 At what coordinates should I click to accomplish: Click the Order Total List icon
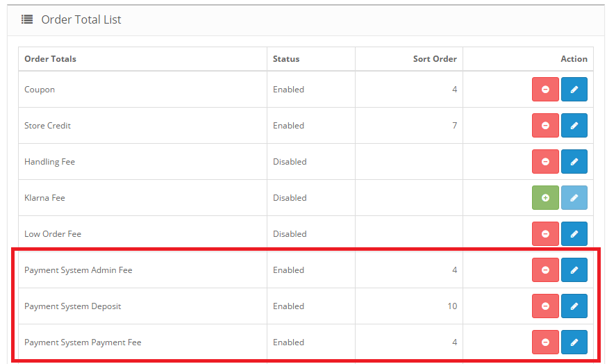point(27,19)
